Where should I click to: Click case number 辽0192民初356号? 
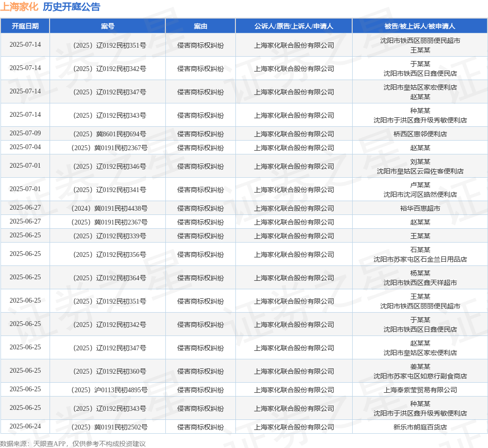(110, 255)
